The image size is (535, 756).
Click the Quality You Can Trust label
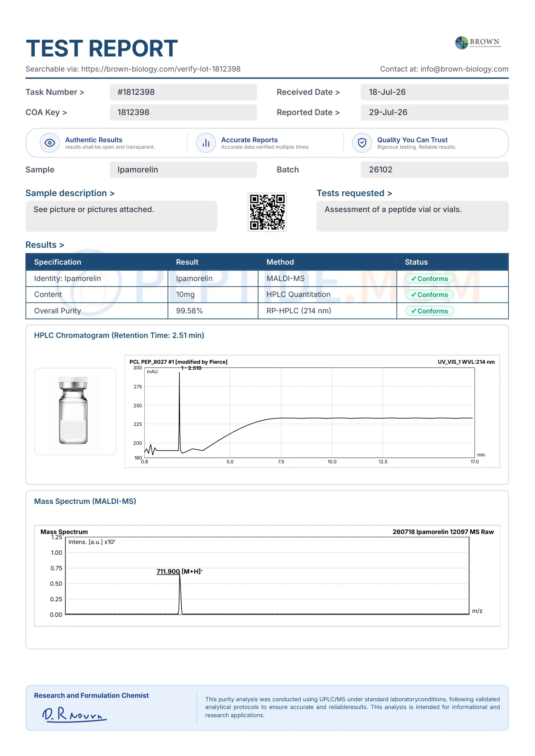[x=412, y=140]
